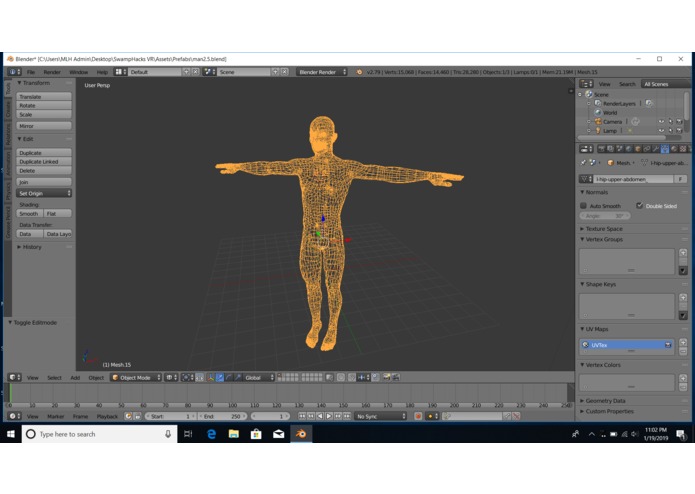
Task: Toggle the 3D manipulator widget icon
Action: (x=211, y=377)
